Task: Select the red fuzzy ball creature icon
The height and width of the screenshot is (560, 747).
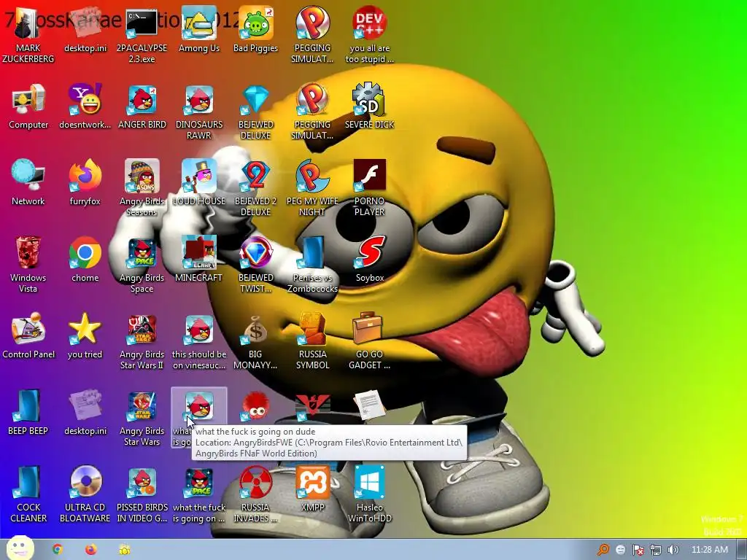Action: [255, 405]
